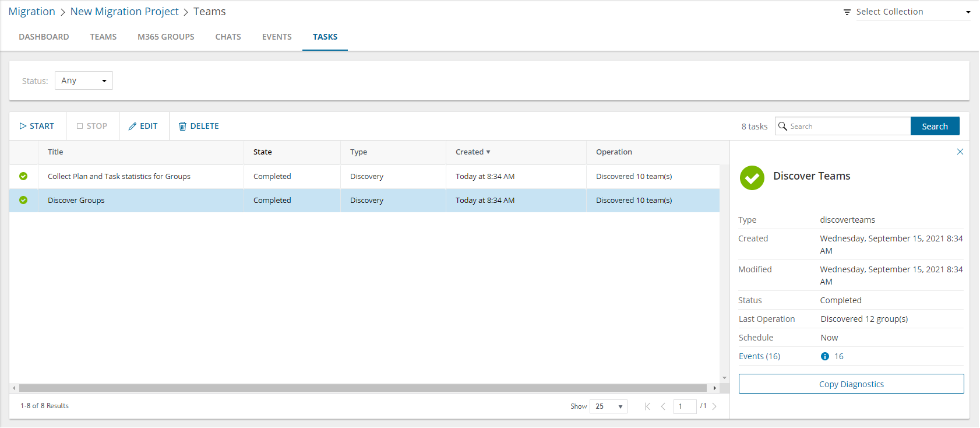Open the Show 25 page size dropdown

point(608,406)
